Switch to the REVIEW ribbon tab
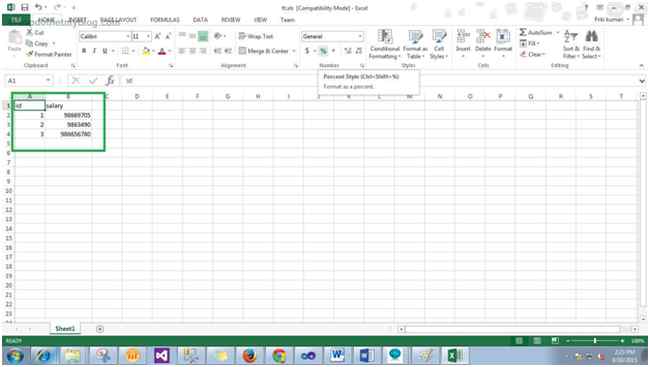This screenshot has height=367, width=650. (x=230, y=20)
